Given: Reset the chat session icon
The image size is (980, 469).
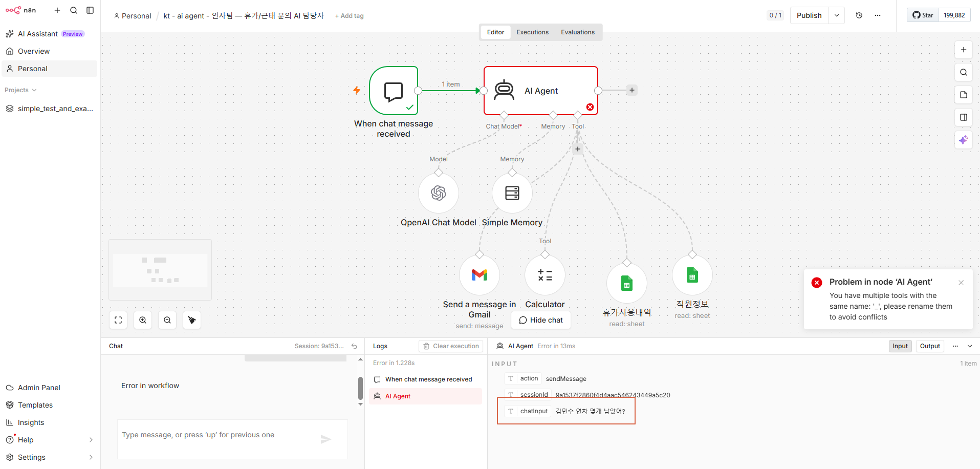Looking at the screenshot, I should pyautogui.click(x=354, y=346).
